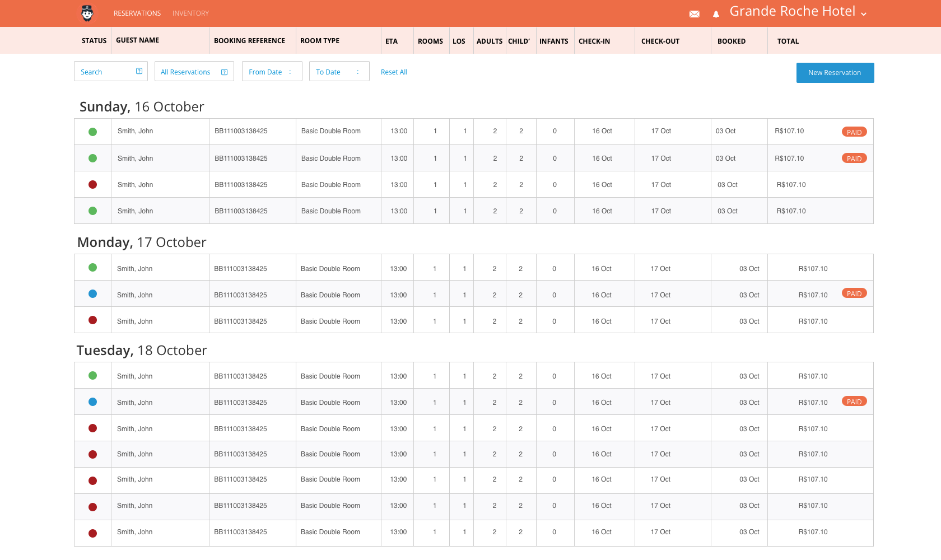Open the All Reservations filter dropdown
The width and height of the screenshot is (941, 560).
click(194, 71)
